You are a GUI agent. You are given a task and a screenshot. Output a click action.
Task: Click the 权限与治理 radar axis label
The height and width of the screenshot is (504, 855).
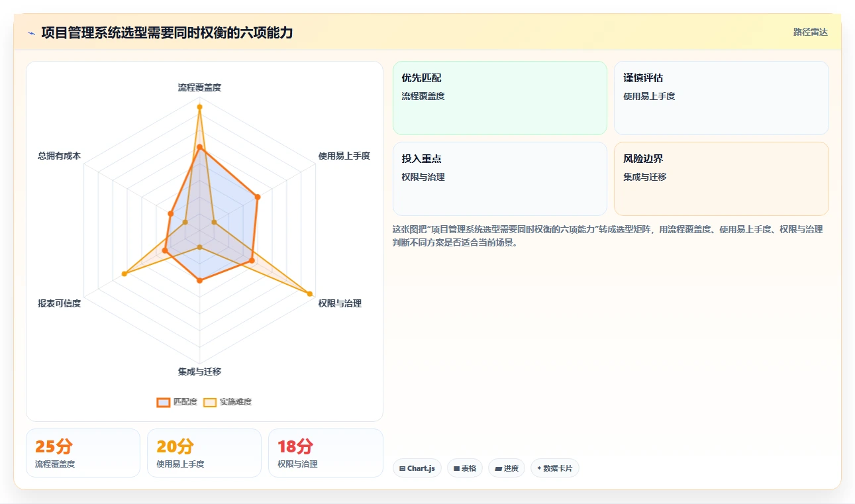tap(340, 303)
